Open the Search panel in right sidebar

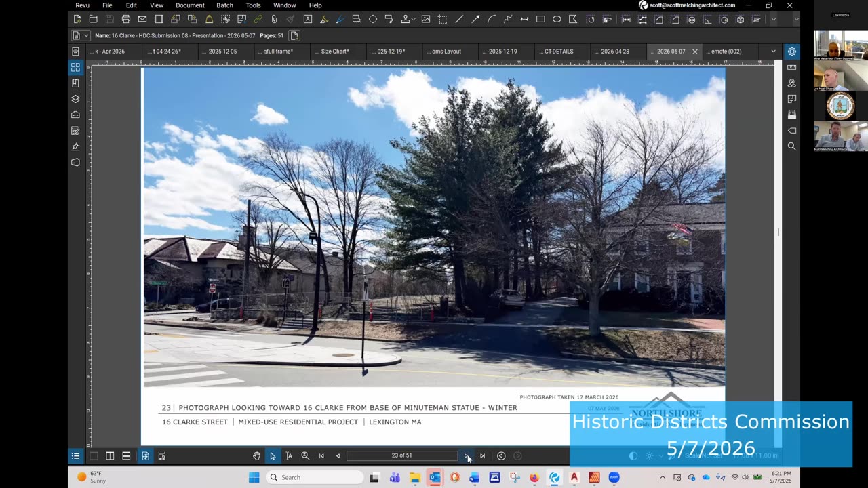click(791, 146)
